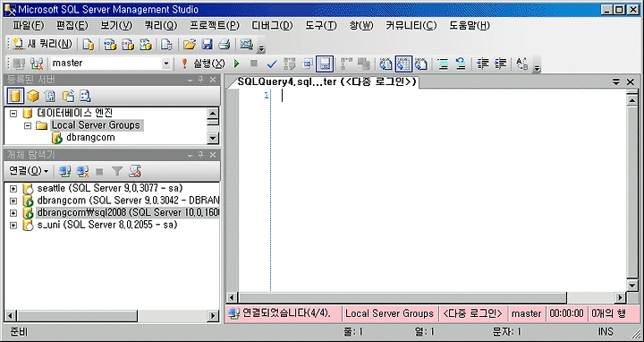Click the Object Explorer filter funnel icon
Viewport: 644px width, 342px height.
tap(117, 171)
